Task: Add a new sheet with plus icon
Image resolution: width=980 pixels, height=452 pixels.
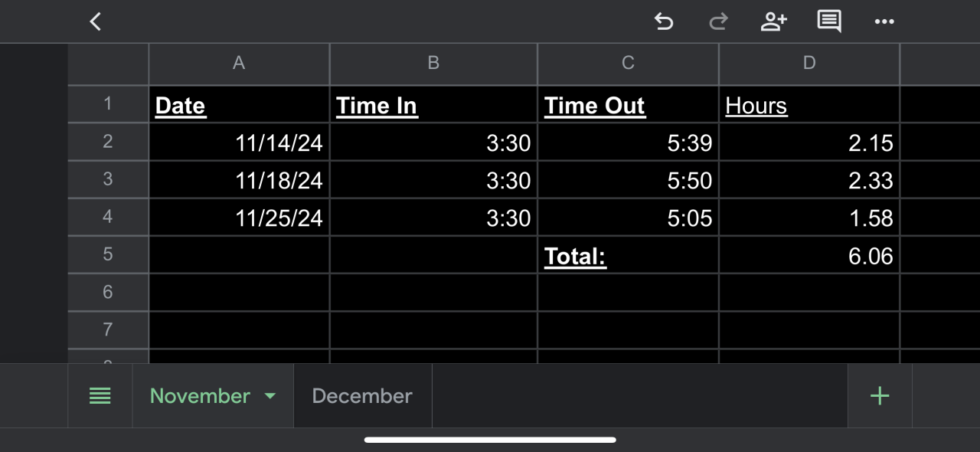Action: 880,396
